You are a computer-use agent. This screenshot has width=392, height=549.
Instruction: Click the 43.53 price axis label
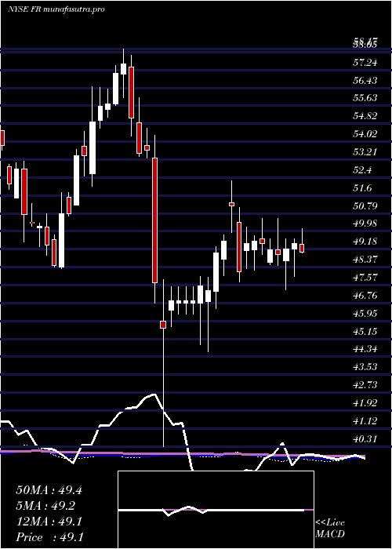coord(366,367)
